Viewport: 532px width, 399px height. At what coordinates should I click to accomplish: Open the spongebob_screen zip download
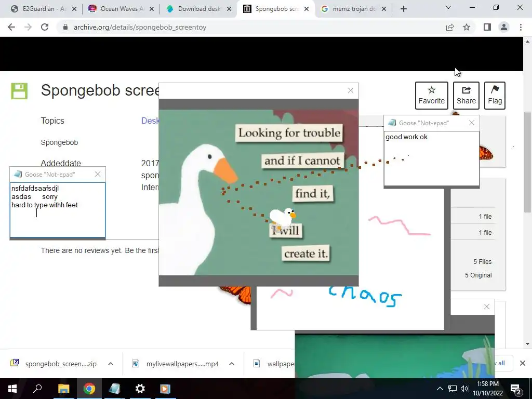pyautogui.click(x=54, y=364)
